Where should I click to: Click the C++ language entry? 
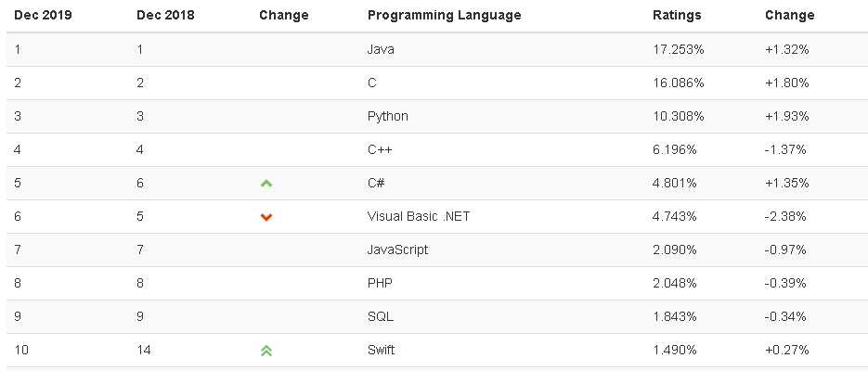[382, 149]
